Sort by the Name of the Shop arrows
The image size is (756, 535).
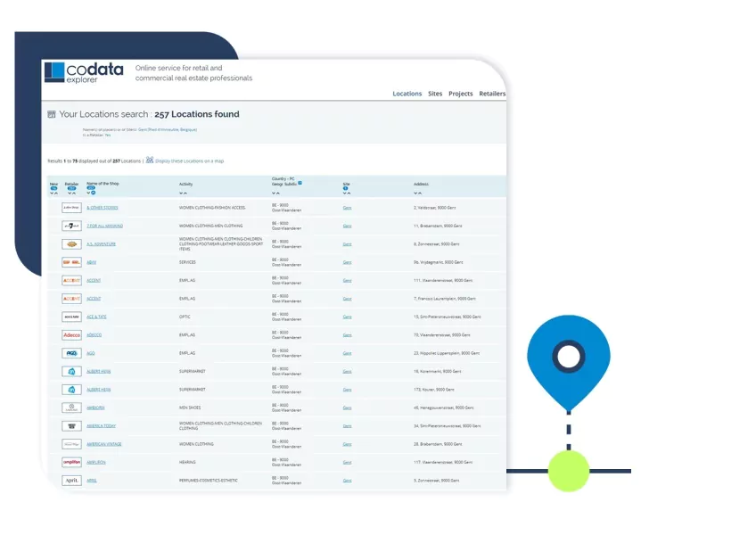[x=91, y=193]
